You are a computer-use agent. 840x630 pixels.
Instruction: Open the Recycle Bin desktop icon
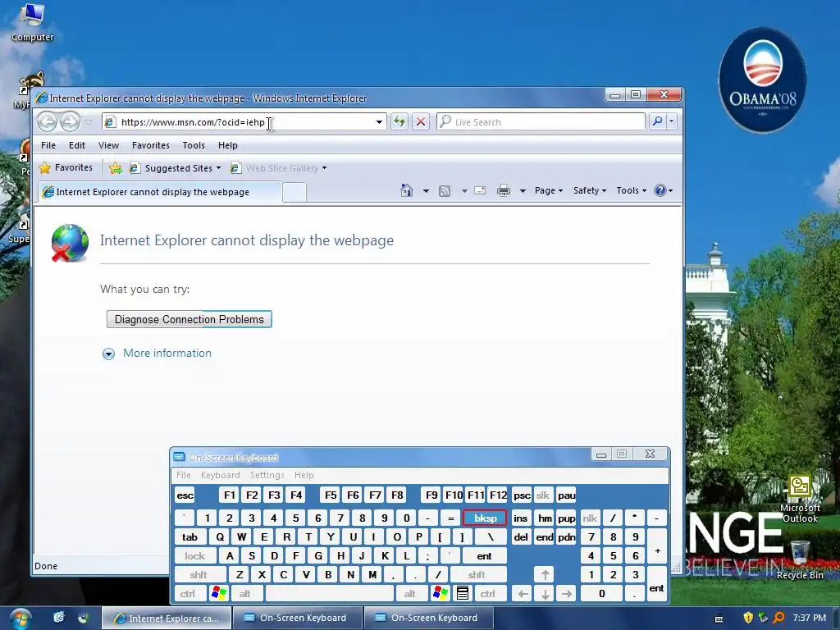pyautogui.click(x=800, y=559)
